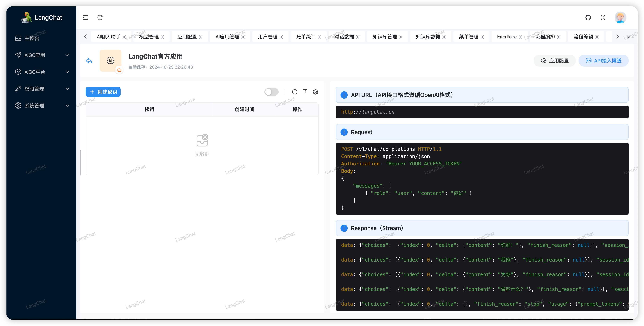
Task: Click the AI chip application icon
Action: pyautogui.click(x=110, y=60)
